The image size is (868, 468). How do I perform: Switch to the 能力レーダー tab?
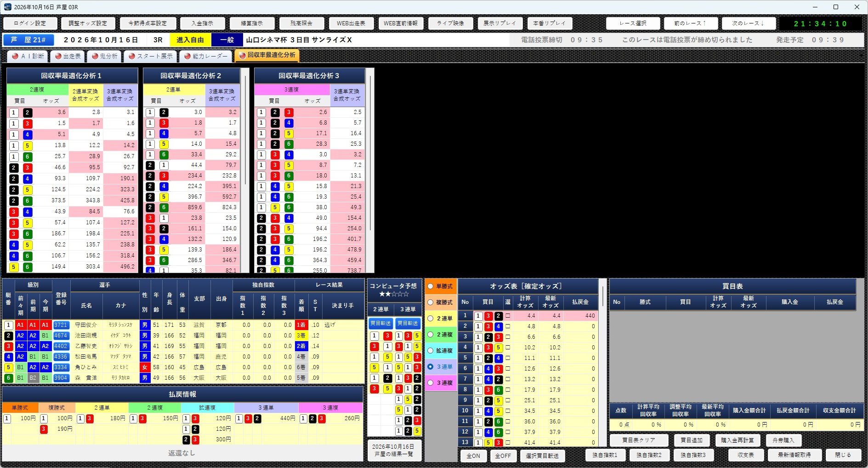tap(205, 56)
